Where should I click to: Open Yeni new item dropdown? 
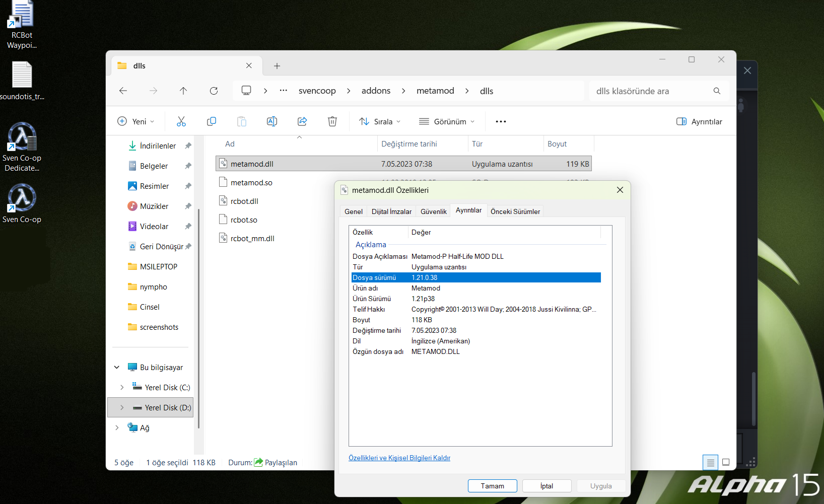(x=136, y=121)
